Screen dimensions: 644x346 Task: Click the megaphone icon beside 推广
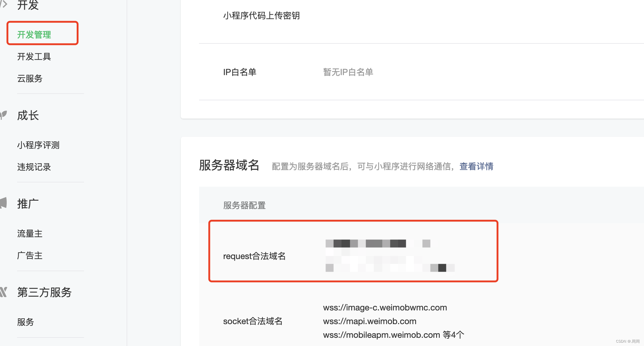4,203
